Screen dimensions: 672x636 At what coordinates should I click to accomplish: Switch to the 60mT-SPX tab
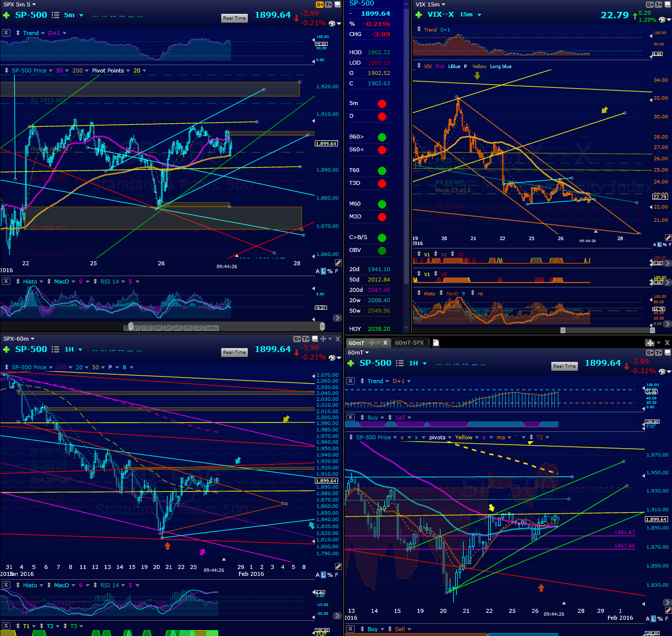(409, 343)
